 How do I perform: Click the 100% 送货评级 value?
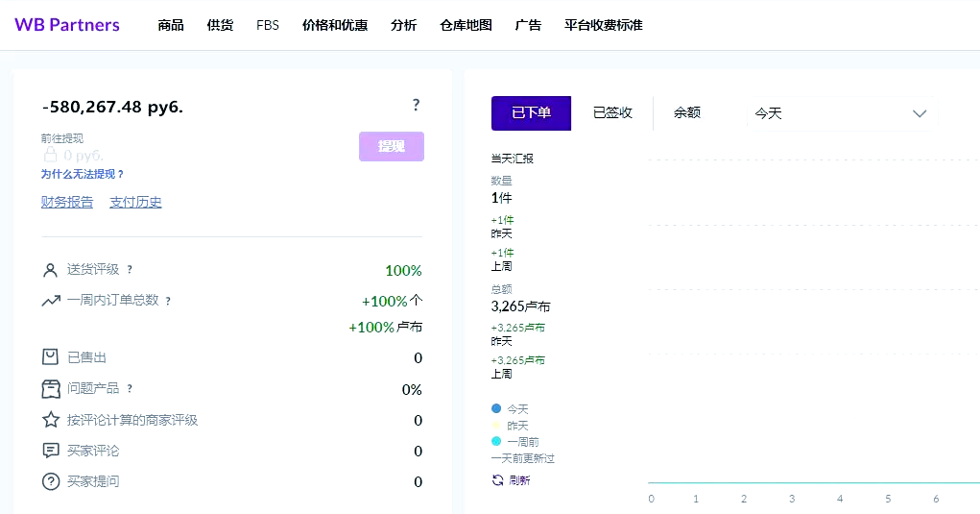(403, 271)
